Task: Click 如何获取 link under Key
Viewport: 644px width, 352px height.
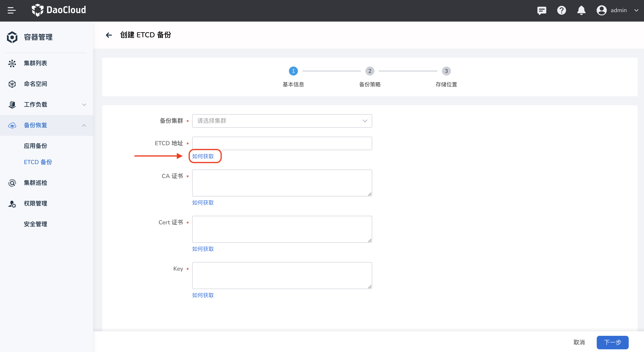Action: tap(203, 295)
